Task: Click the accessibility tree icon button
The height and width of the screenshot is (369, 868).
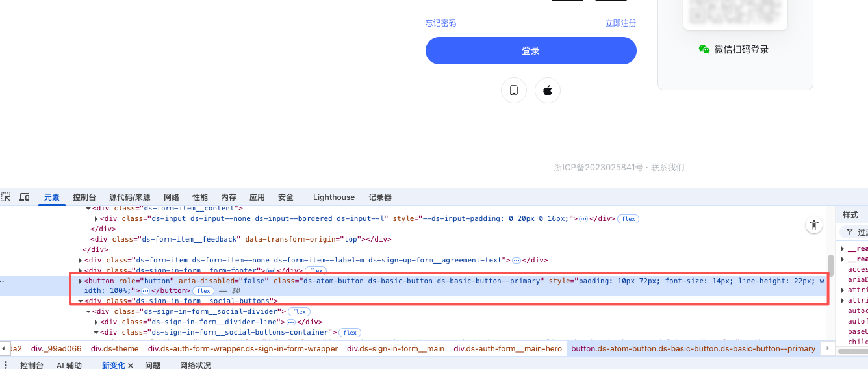Action: 813,225
